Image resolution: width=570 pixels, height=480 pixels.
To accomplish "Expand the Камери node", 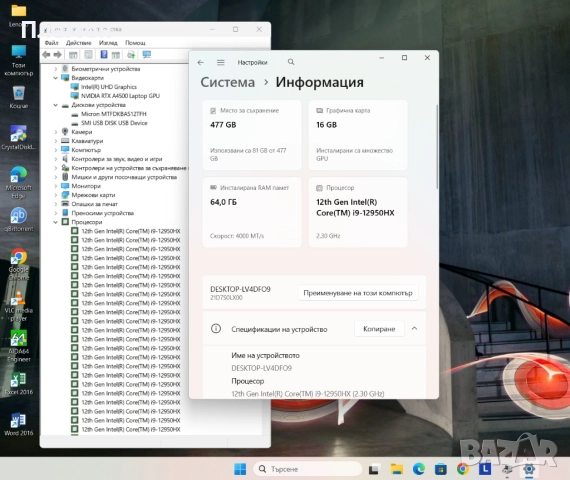I will (56, 132).
